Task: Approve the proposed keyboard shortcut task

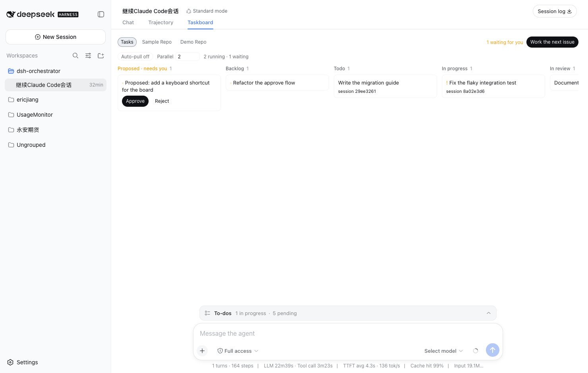Action: 135,101
